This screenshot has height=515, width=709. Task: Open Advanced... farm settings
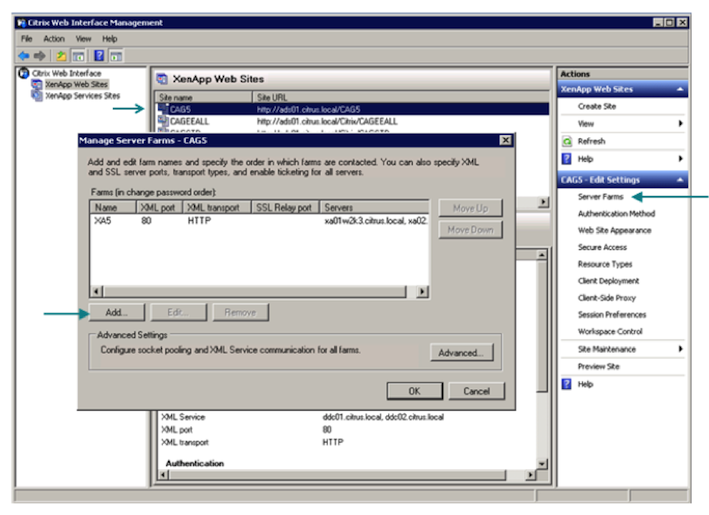pos(460,352)
